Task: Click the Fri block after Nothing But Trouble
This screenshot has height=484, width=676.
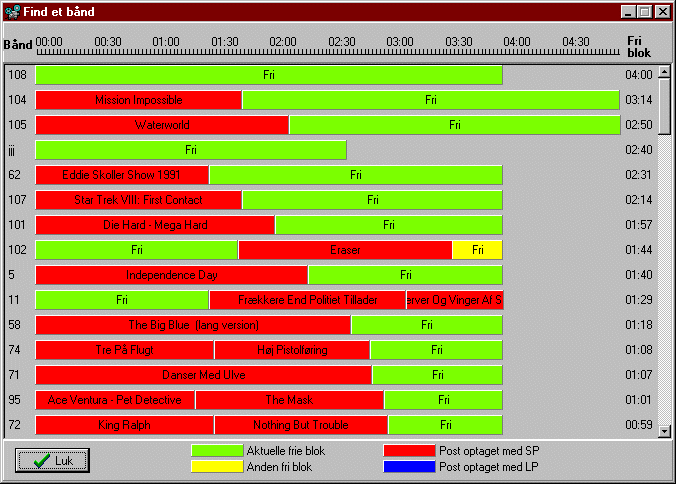Action: [x=445, y=425]
